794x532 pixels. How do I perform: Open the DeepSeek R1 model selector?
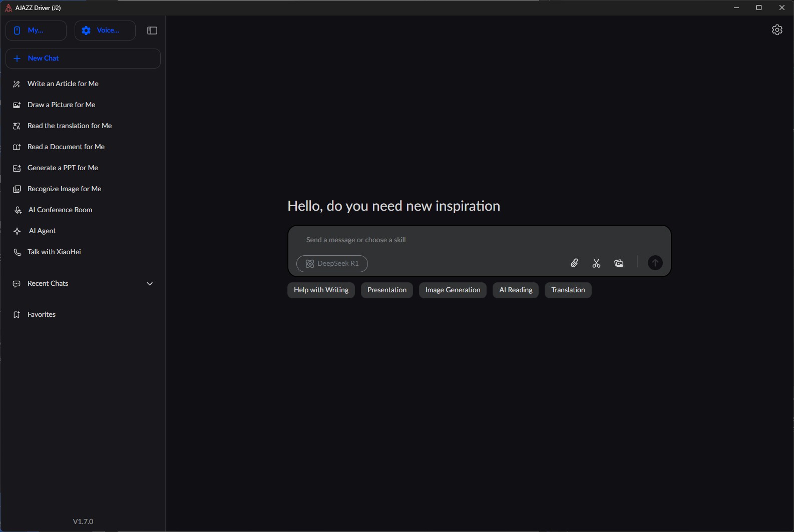[332, 264]
